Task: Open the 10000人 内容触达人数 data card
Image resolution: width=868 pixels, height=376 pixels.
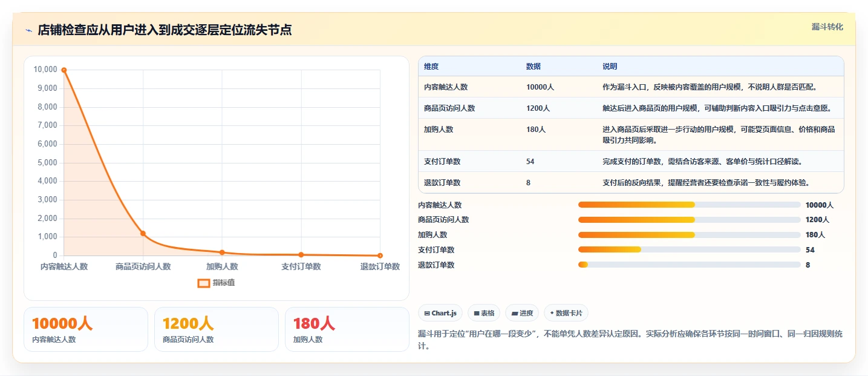Action: pos(86,329)
